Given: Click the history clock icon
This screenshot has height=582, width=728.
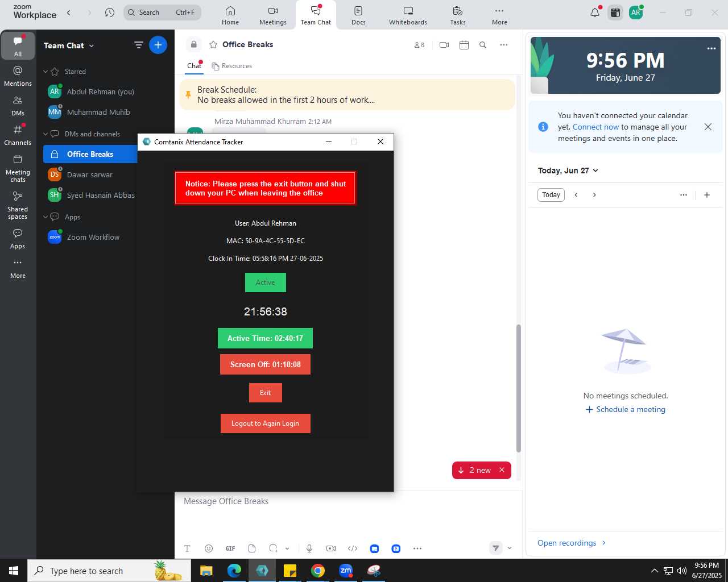Looking at the screenshot, I should [x=110, y=13].
